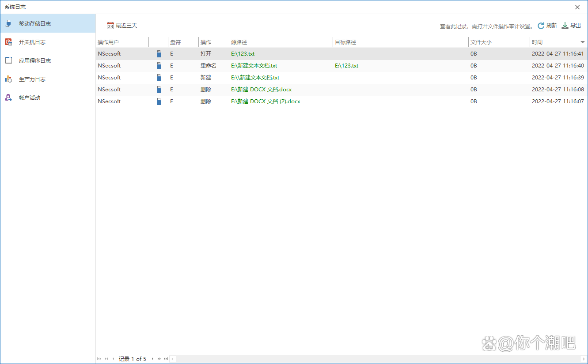Screen dimensions: 588x364
Task: Click the source path E:\新建文本文档.txt in 重命名 row
Action: [x=254, y=66]
